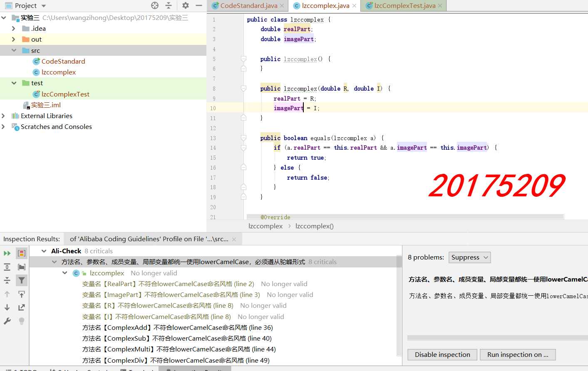Close the lzcComplexTest.java tab

pos(440,6)
